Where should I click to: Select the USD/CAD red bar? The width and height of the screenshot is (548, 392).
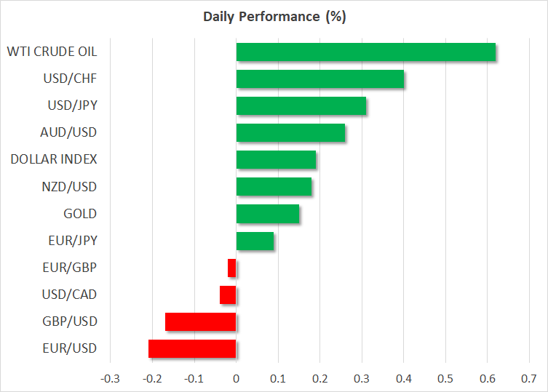228,295
